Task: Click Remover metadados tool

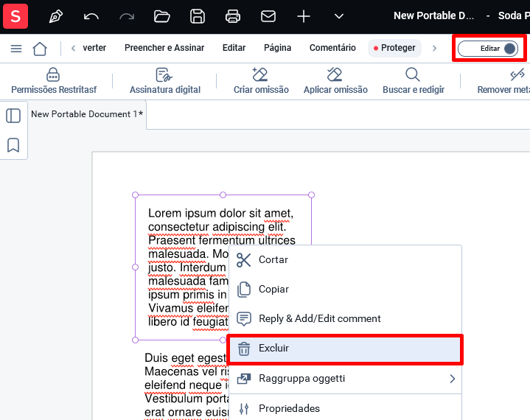Action: pos(503,81)
